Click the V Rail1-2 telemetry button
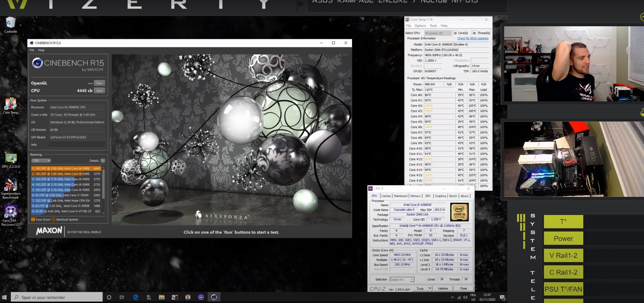644x303 pixels. click(x=563, y=255)
